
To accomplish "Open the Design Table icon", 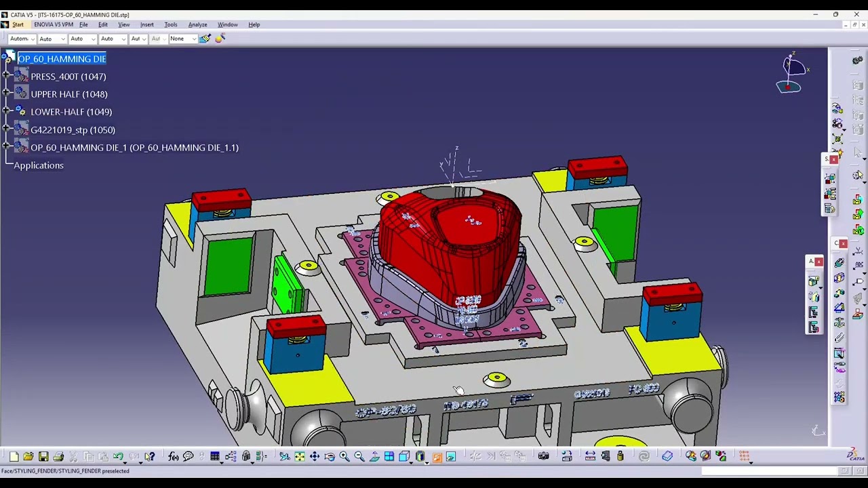I will coord(215,457).
